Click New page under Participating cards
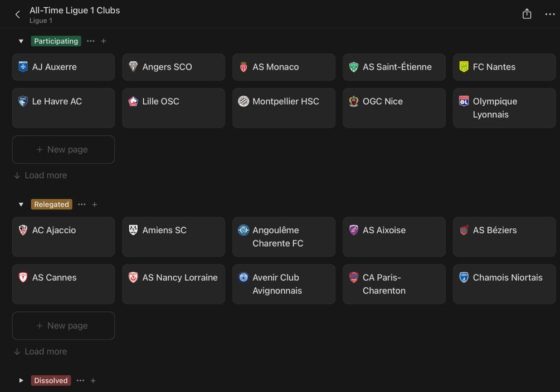This screenshot has height=392, width=560. (x=63, y=149)
